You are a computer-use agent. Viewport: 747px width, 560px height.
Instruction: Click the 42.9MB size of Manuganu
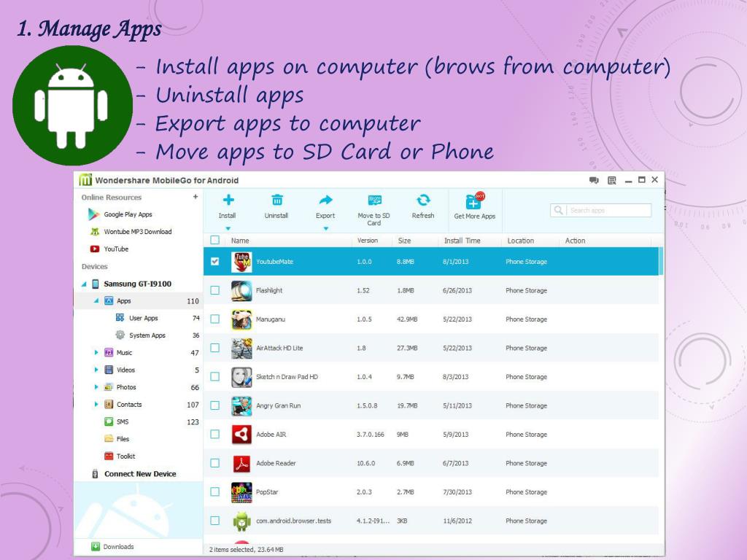(x=407, y=319)
